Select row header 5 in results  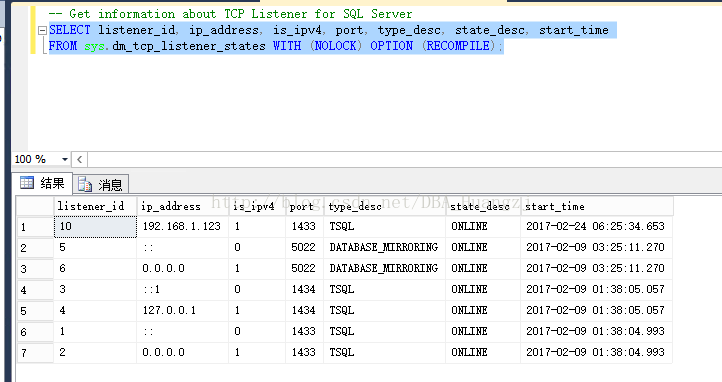click(x=35, y=311)
